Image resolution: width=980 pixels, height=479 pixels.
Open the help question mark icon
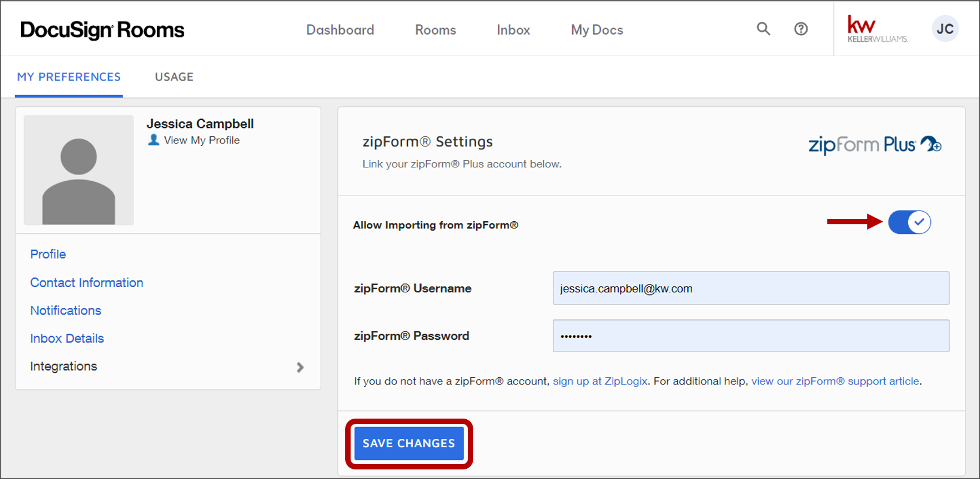tap(801, 29)
